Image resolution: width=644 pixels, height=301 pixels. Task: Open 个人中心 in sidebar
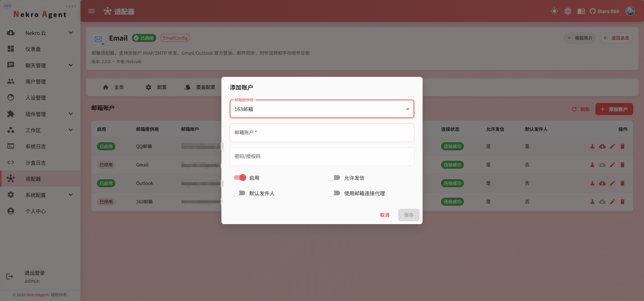pos(40,211)
